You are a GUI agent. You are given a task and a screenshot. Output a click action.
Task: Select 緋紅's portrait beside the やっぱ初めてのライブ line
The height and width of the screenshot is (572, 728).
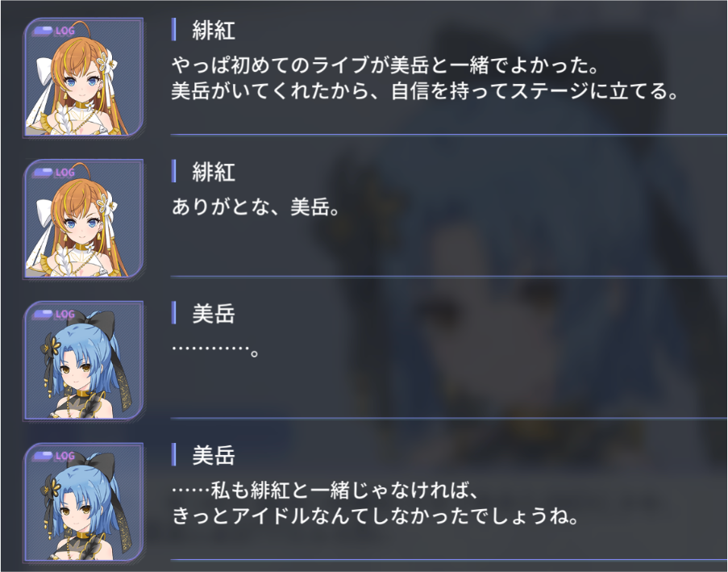pos(84,77)
